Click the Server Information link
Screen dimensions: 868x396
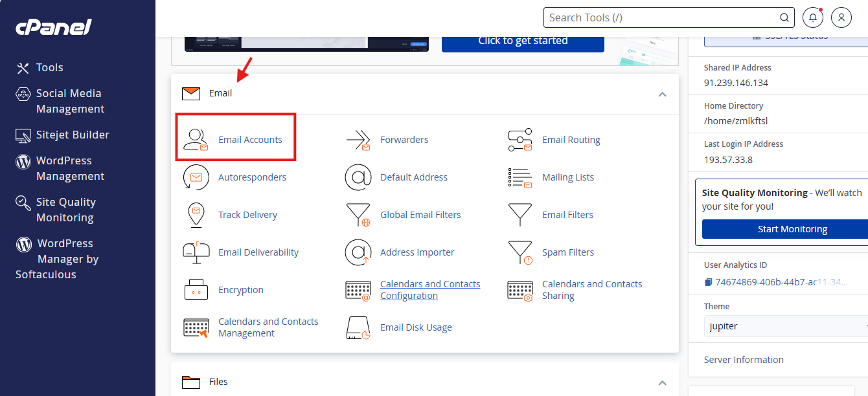tap(744, 360)
